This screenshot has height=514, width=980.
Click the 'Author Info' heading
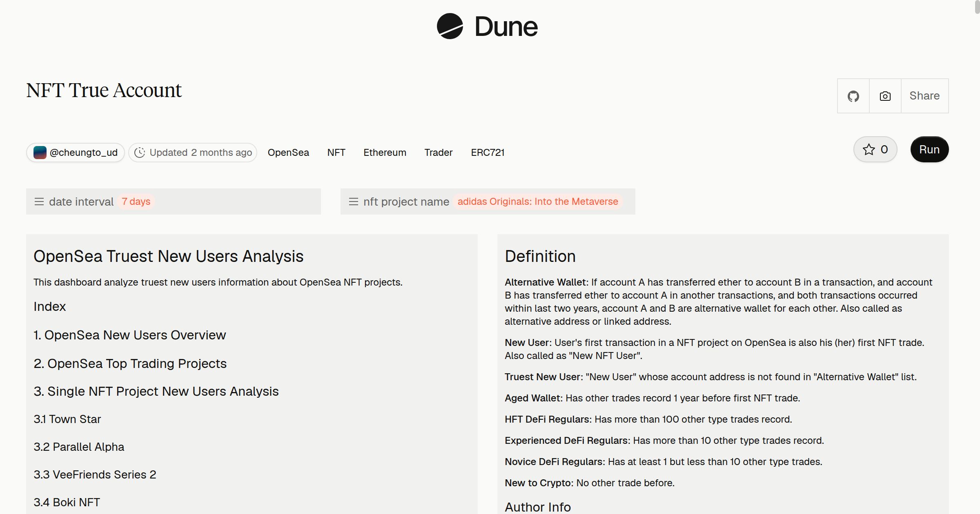click(538, 507)
